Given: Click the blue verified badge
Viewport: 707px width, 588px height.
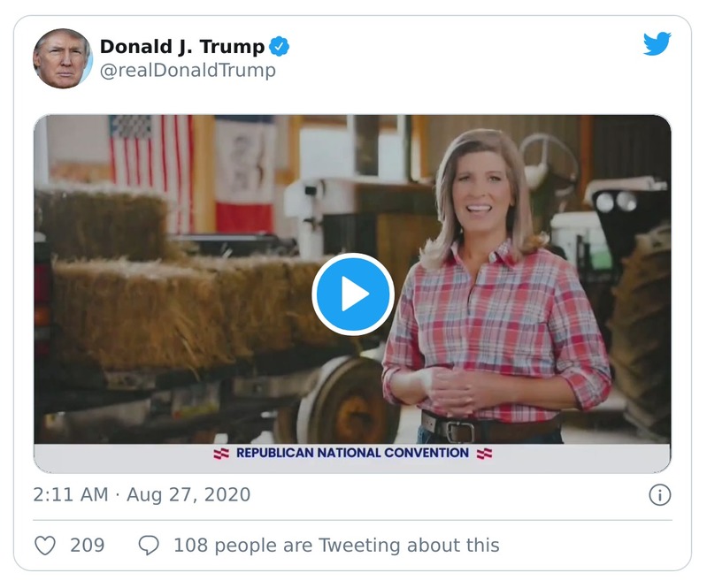Looking at the screenshot, I should click(x=280, y=47).
